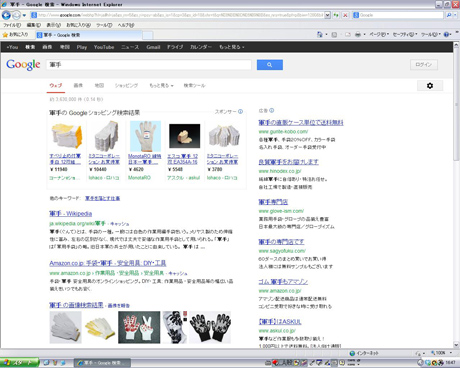Open the recent pages dropdown beside Forward

tap(24, 15)
